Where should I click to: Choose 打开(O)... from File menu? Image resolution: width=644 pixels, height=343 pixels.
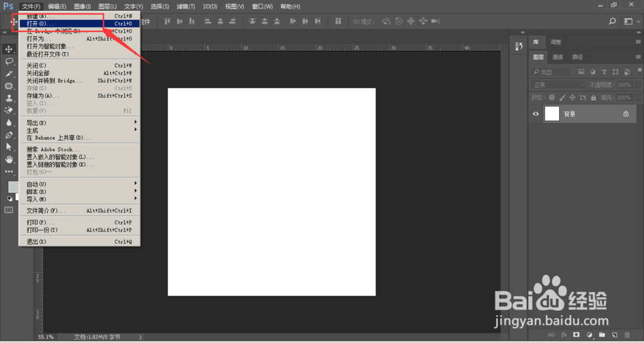79,24
